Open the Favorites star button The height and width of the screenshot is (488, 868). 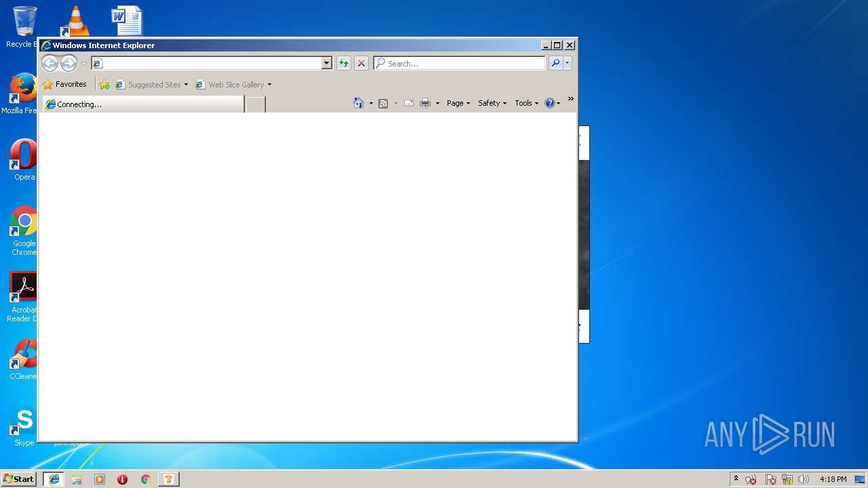(65, 85)
